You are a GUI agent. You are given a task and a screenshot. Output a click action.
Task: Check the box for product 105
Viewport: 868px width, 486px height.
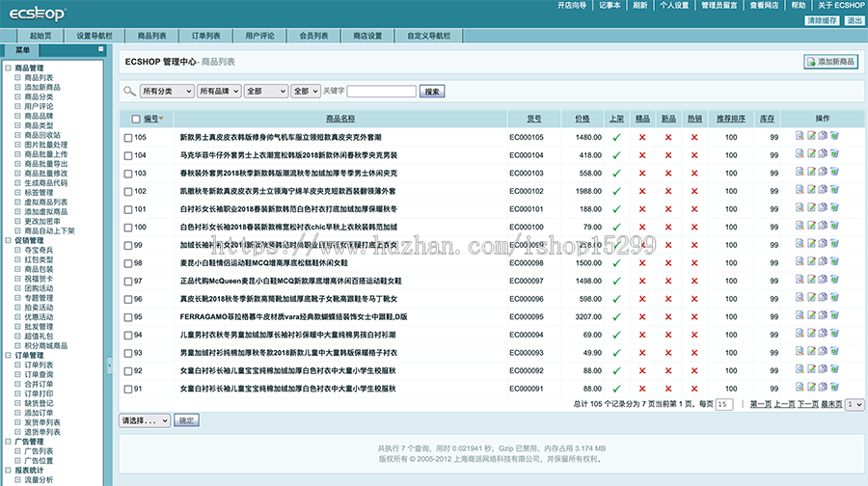128,138
